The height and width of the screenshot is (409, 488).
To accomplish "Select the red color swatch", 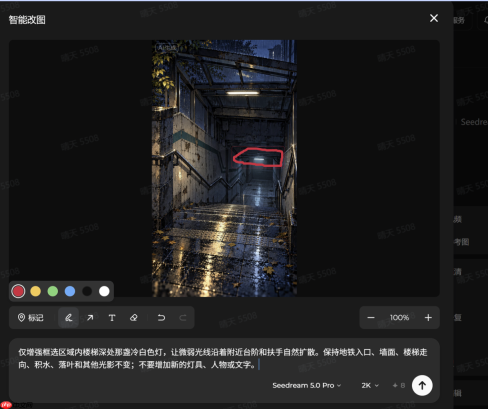I will [18, 291].
